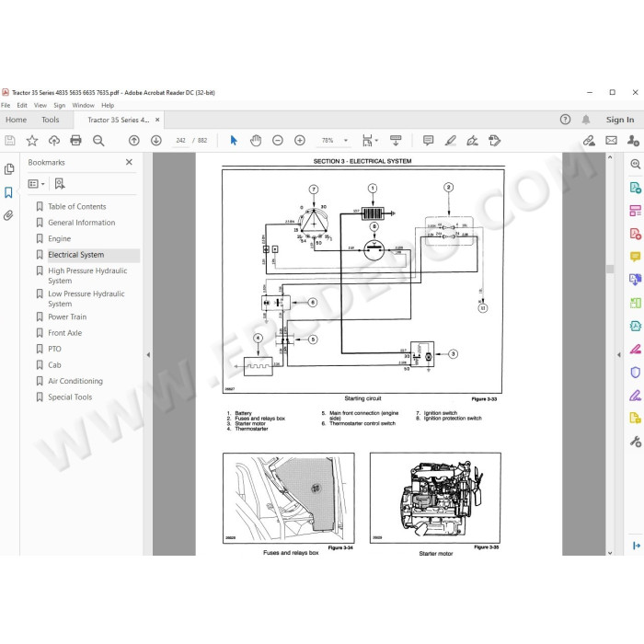The width and height of the screenshot is (644, 644).
Task: Click the stamp tool icon
Action: point(495,141)
